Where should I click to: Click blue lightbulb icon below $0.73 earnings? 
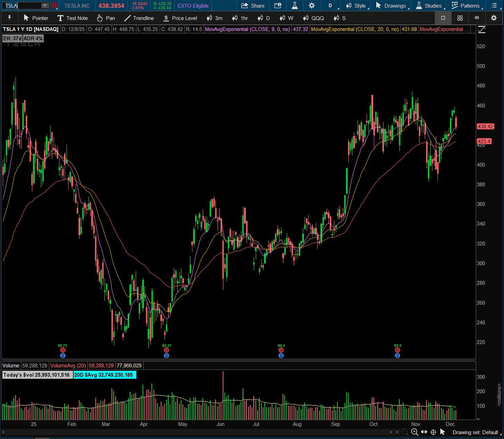coord(63,356)
